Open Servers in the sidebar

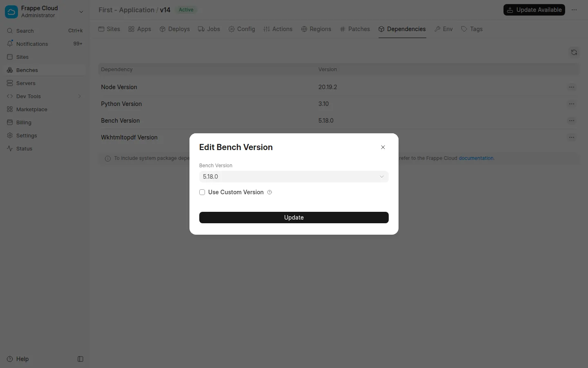coord(45,83)
